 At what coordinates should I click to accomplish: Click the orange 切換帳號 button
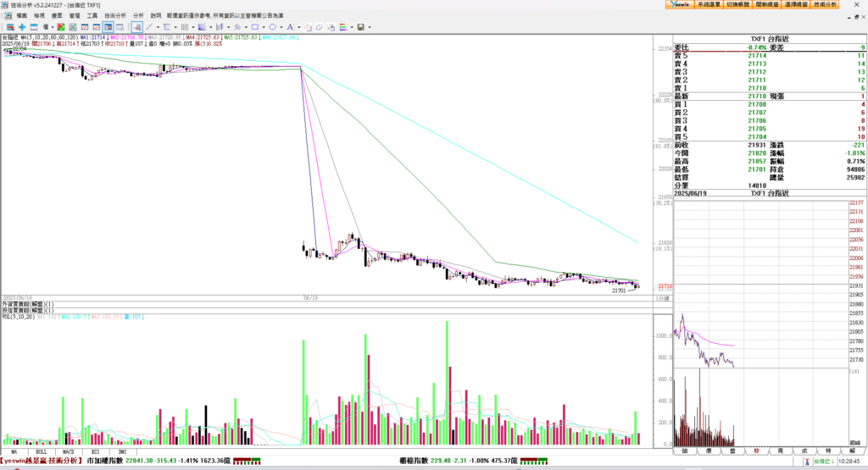[737, 4]
